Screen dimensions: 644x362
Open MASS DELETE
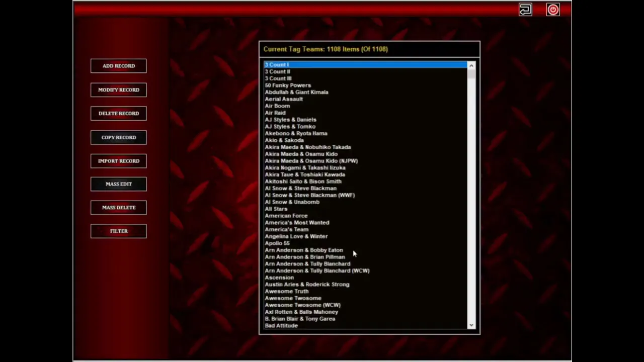tap(119, 207)
